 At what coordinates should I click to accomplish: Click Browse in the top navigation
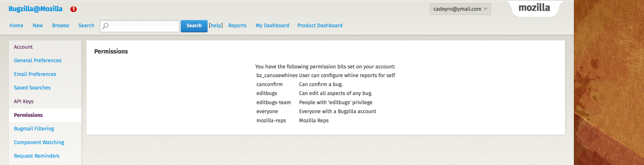pyautogui.click(x=61, y=25)
